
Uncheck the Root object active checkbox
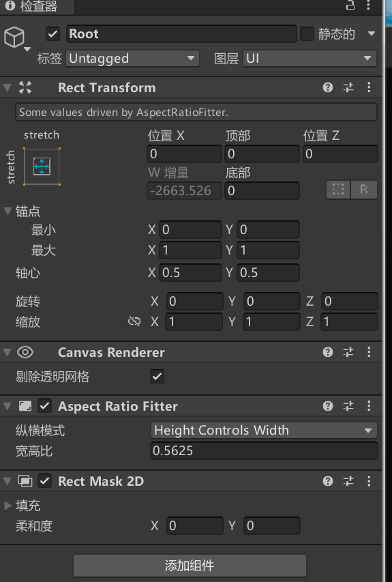[x=53, y=34]
